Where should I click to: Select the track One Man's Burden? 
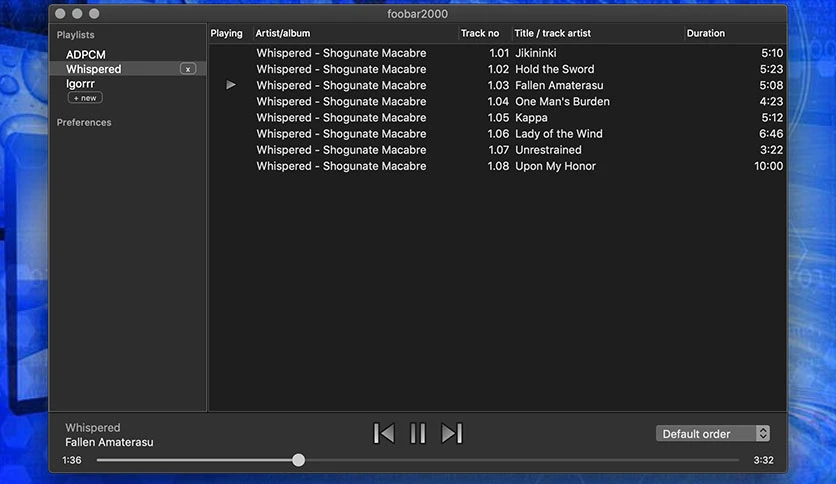point(562,101)
